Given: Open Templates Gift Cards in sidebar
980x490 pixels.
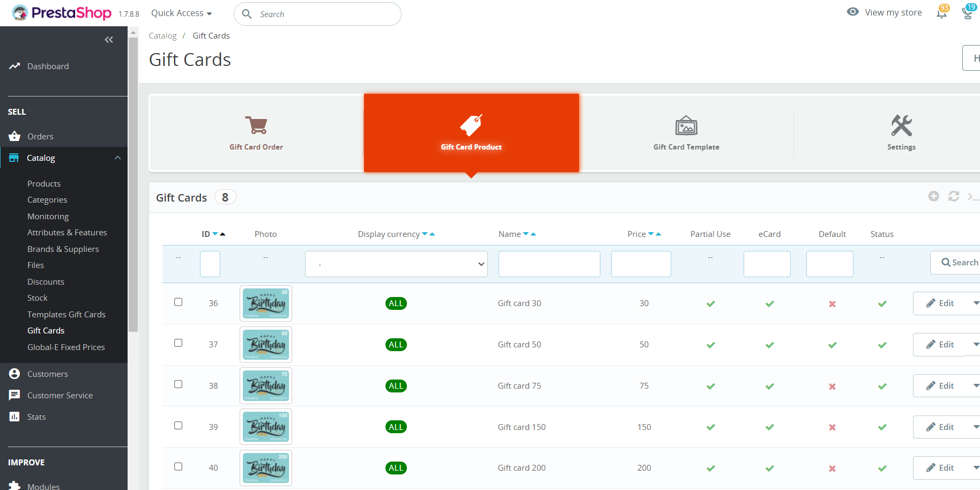Looking at the screenshot, I should click(66, 315).
